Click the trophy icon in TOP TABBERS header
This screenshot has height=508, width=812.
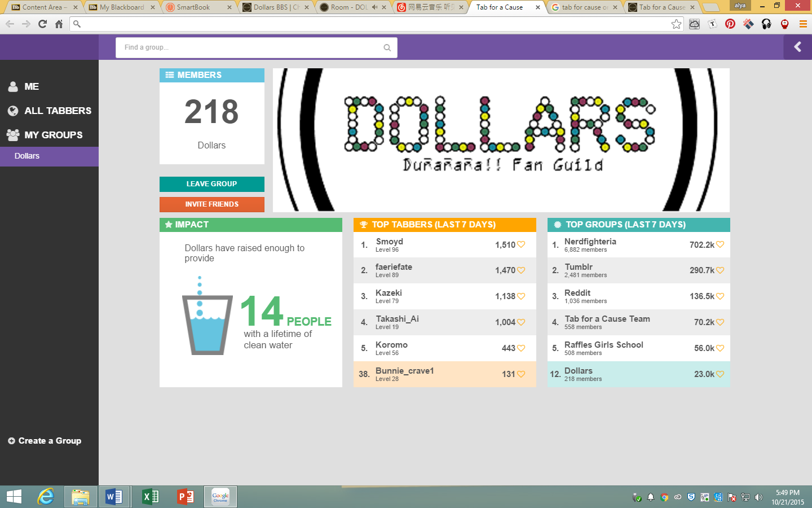click(x=364, y=225)
